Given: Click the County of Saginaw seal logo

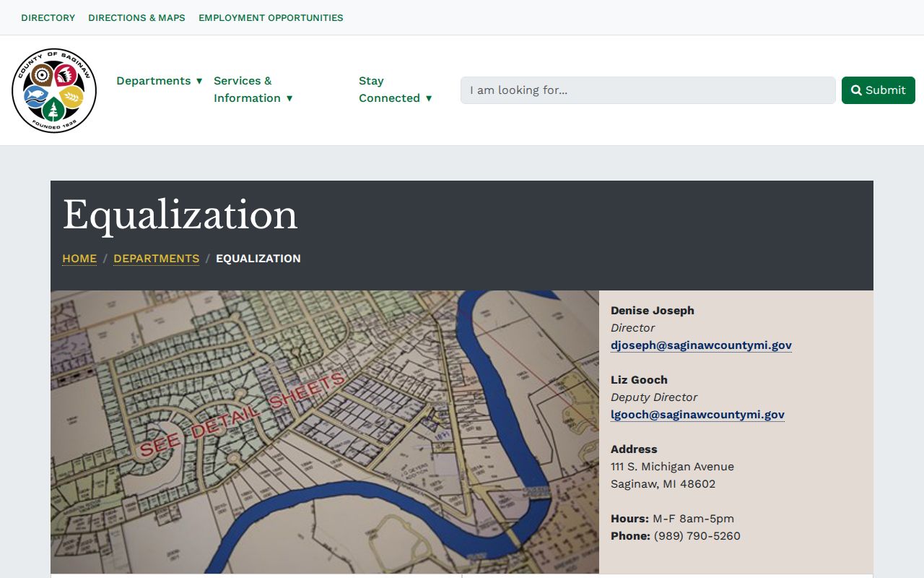Looking at the screenshot, I should point(54,90).
